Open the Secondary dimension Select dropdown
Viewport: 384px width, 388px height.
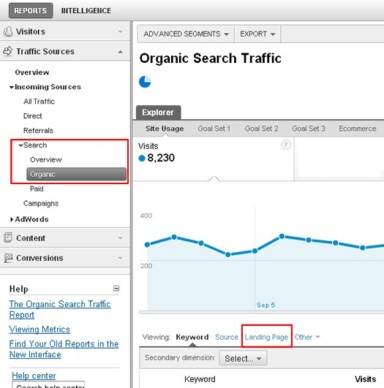point(243,358)
